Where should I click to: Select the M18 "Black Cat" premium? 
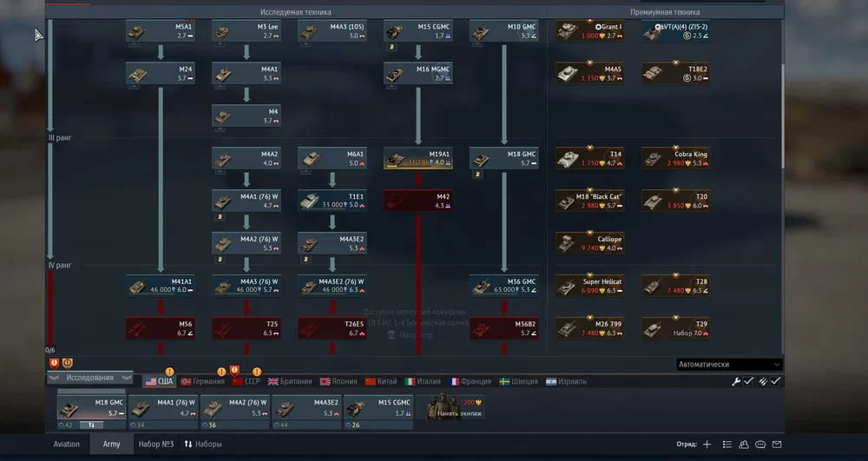[x=590, y=201]
